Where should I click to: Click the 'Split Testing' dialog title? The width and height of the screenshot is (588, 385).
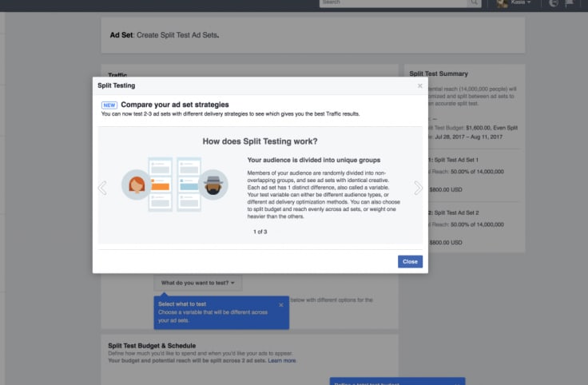pyautogui.click(x=117, y=85)
